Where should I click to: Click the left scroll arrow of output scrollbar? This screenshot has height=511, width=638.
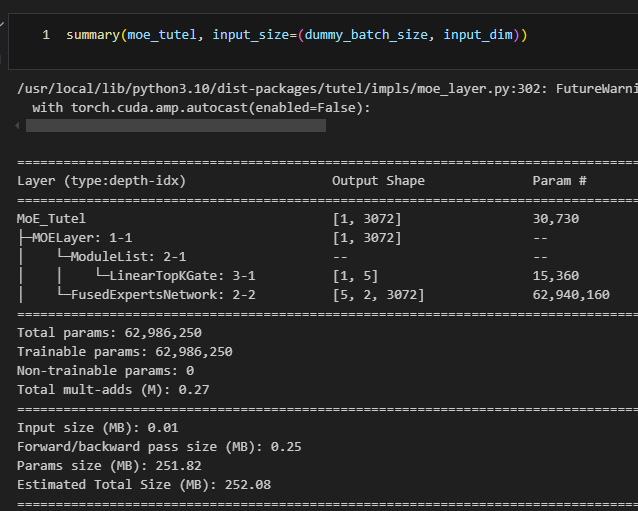point(17,126)
